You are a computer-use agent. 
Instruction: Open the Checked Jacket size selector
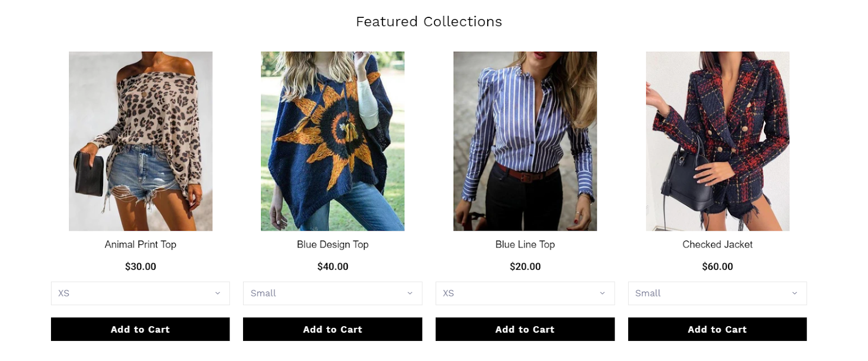click(x=717, y=293)
